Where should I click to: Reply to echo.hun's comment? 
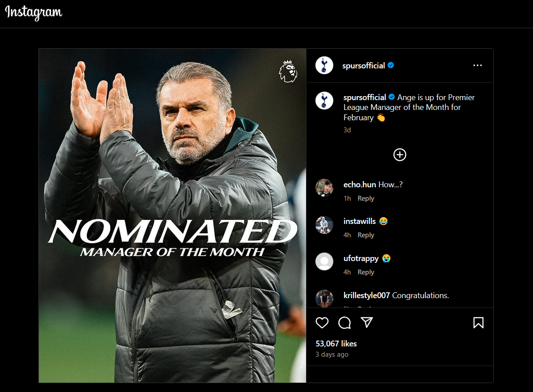point(366,198)
